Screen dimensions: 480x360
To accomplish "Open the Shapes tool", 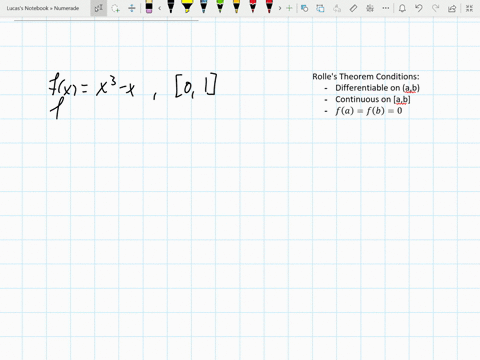I will [x=304, y=8].
